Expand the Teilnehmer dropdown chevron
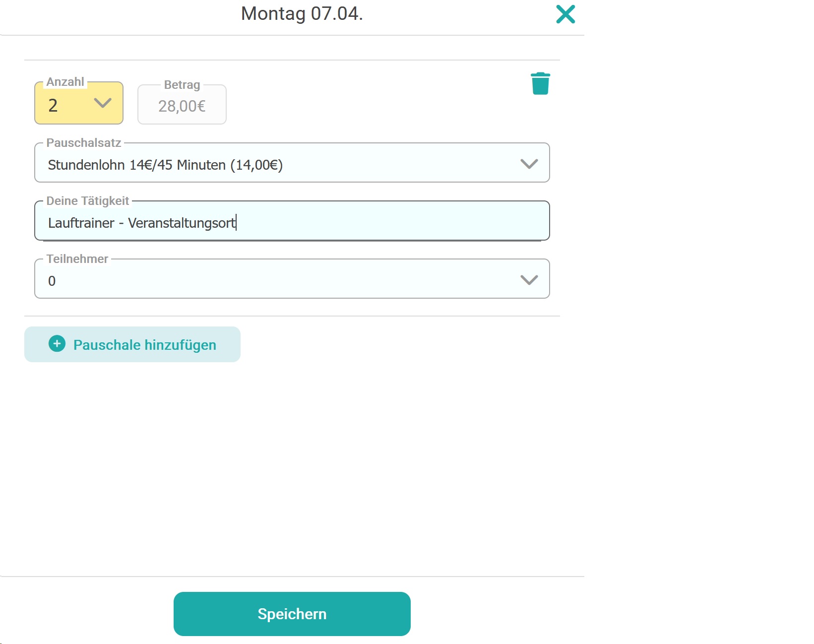814x644 pixels. (x=529, y=280)
